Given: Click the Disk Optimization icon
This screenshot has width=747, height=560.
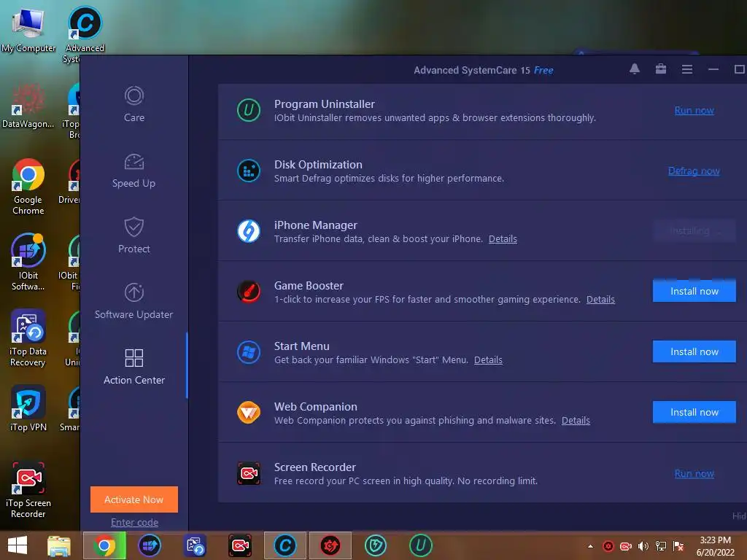Looking at the screenshot, I should tap(249, 171).
